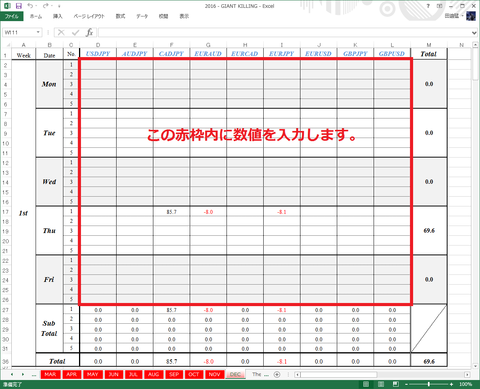Viewport: 480px width, 389px height.
Task: Expand the formula bar chevron
Action: coord(474,33)
